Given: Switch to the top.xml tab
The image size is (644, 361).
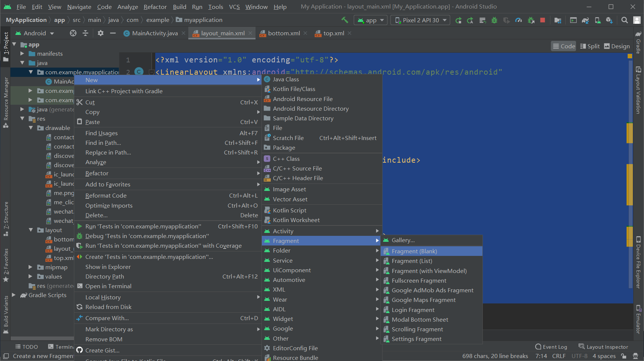Looking at the screenshot, I should (334, 33).
